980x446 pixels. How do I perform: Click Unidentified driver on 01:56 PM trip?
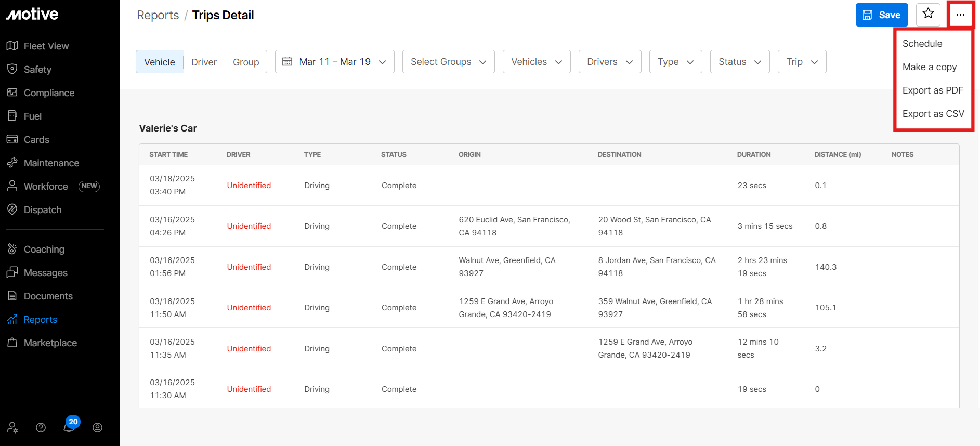(x=249, y=267)
